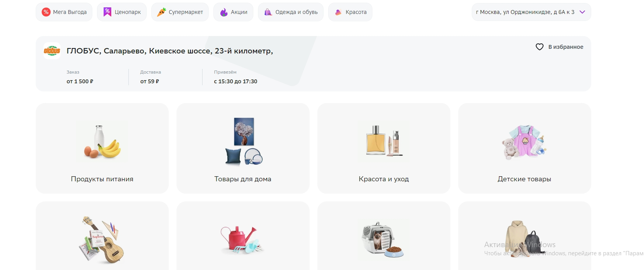This screenshot has width=644, height=270.
Task: Click the purple Ценопарк tag icon
Action: [x=107, y=12]
